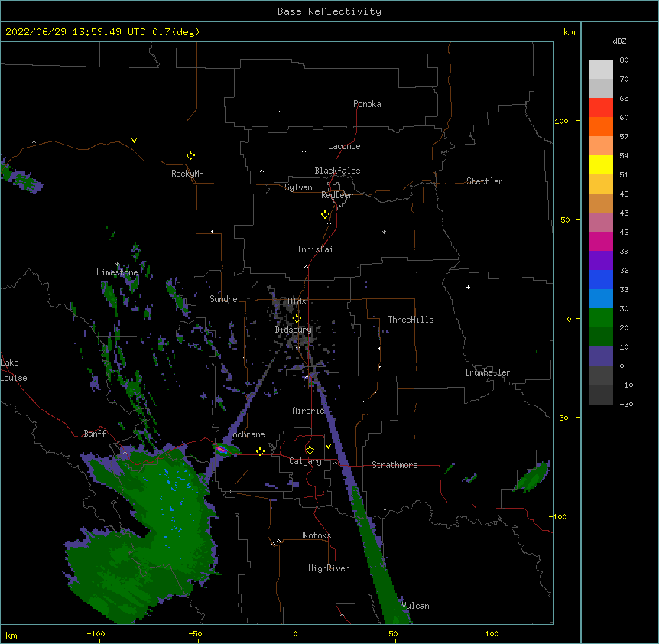Click the yellow V marker northwest of RockyMH
Screen dimensions: 659x644
(x=134, y=141)
